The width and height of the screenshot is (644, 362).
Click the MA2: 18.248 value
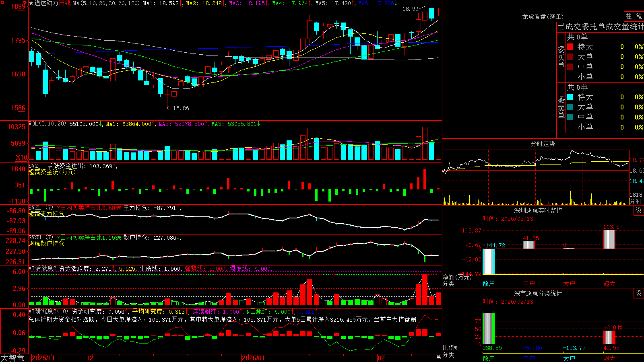point(205,3)
